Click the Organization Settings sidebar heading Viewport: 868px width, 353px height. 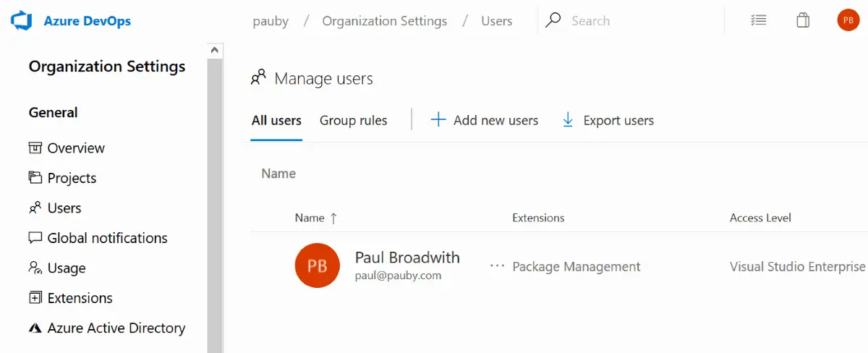(x=107, y=67)
